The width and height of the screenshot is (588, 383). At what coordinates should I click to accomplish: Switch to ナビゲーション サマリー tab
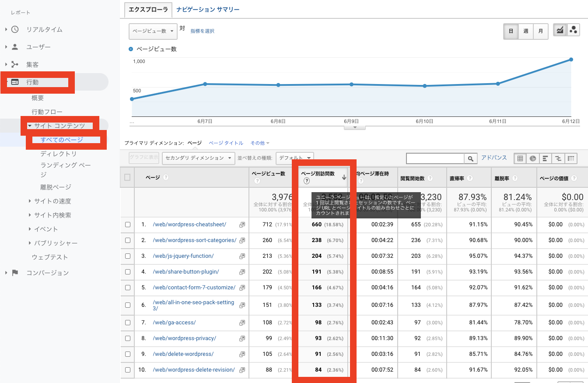208,9
